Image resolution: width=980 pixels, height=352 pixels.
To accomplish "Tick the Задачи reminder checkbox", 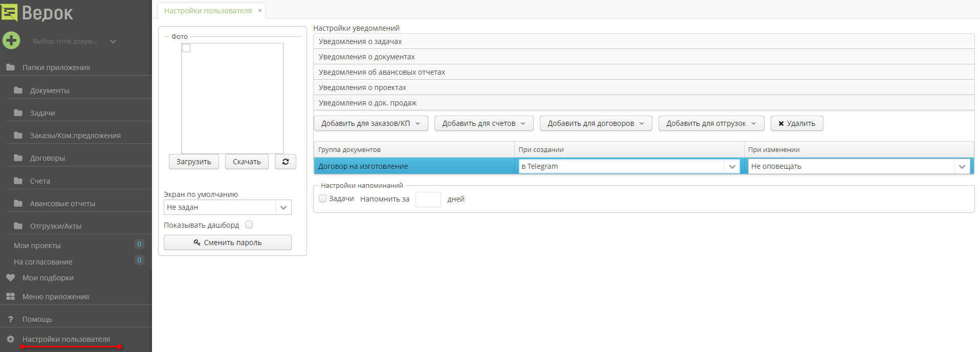I will 323,199.
